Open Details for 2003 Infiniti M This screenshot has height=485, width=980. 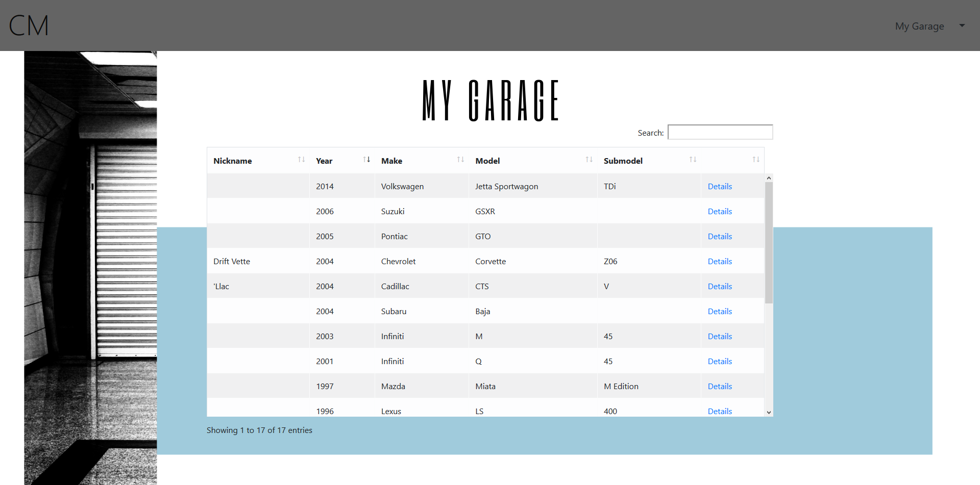pos(720,337)
